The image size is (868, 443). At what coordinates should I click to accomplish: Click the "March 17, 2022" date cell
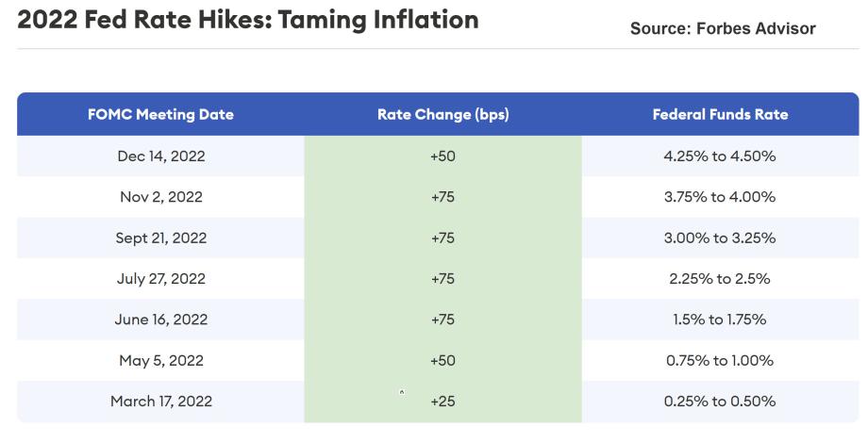click(160, 402)
